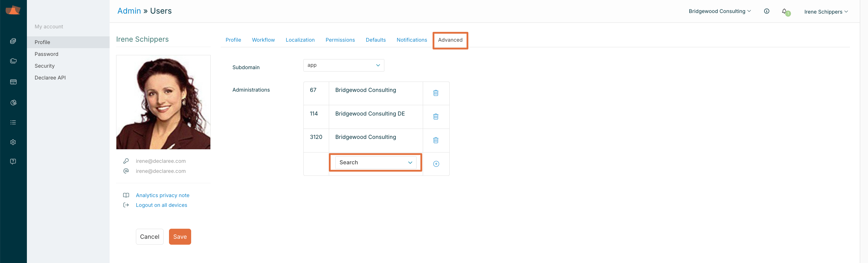
Task: Open the Irene Schippers user menu
Action: [825, 12]
